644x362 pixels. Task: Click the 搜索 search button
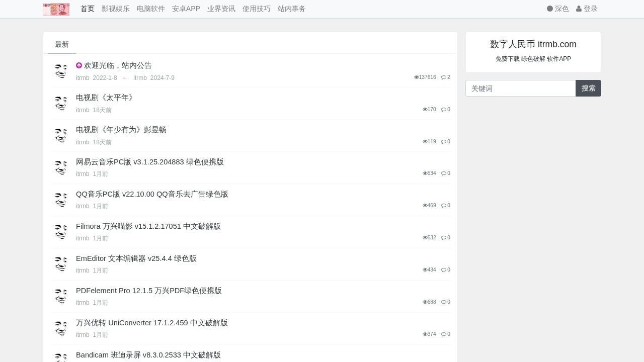tap(588, 88)
